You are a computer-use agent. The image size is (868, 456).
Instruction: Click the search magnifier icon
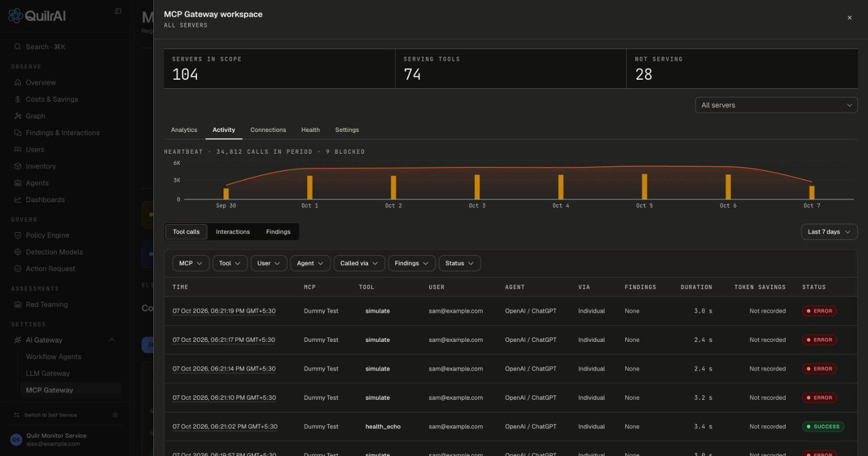point(18,47)
